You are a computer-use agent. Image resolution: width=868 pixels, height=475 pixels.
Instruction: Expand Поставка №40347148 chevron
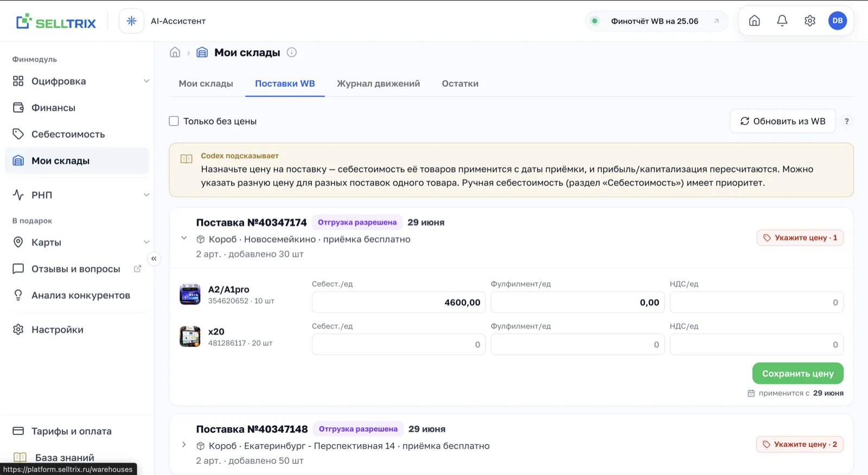[184, 445]
